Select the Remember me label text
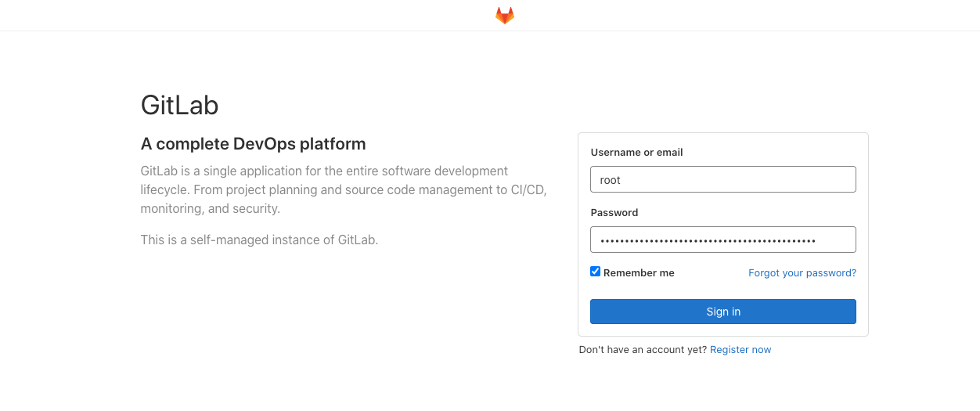This screenshot has width=980, height=411. point(639,273)
